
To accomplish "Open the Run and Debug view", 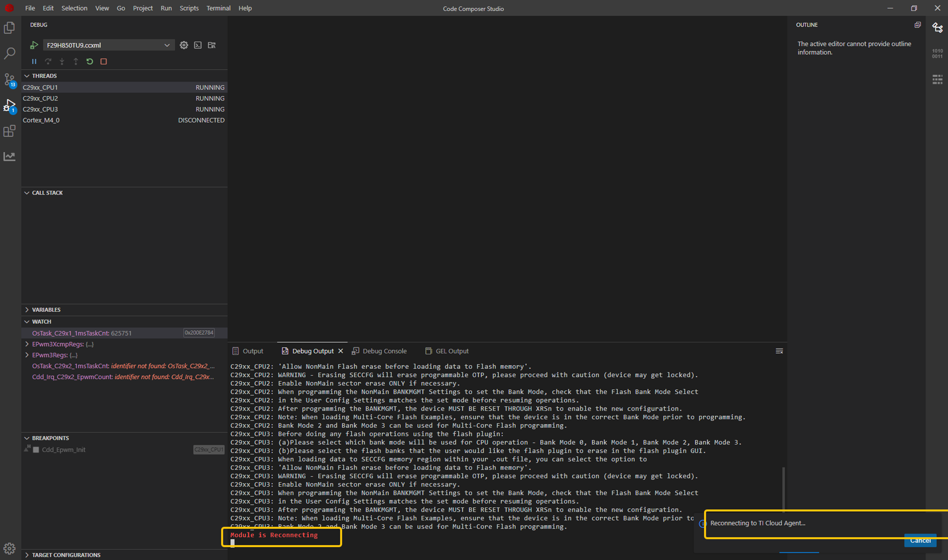I will click(x=9, y=106).
